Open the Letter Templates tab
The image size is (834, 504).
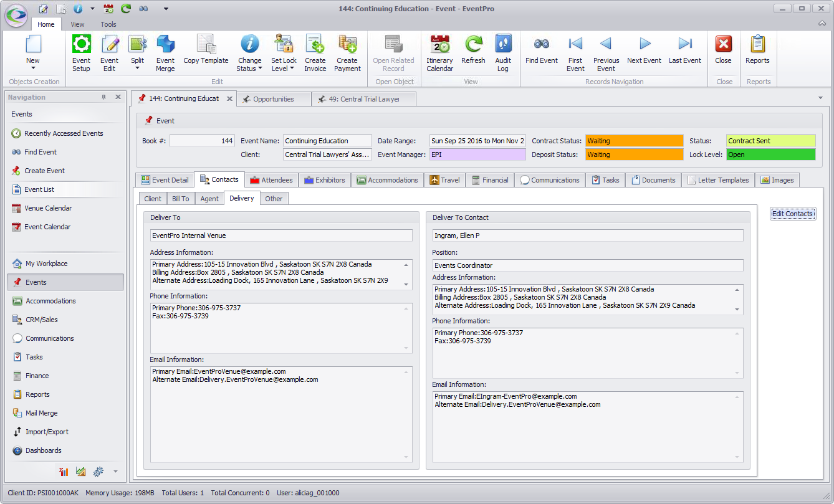pos(718,180)
